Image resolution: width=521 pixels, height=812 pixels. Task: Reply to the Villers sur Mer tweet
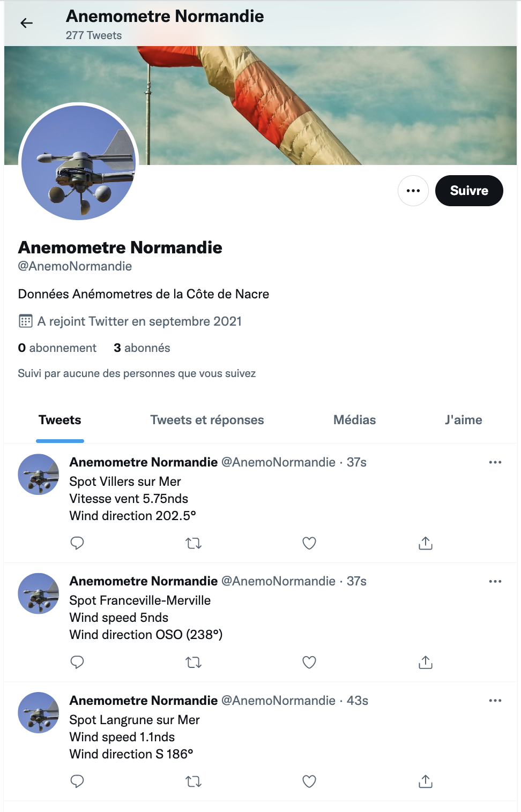(x=77, y=543)
